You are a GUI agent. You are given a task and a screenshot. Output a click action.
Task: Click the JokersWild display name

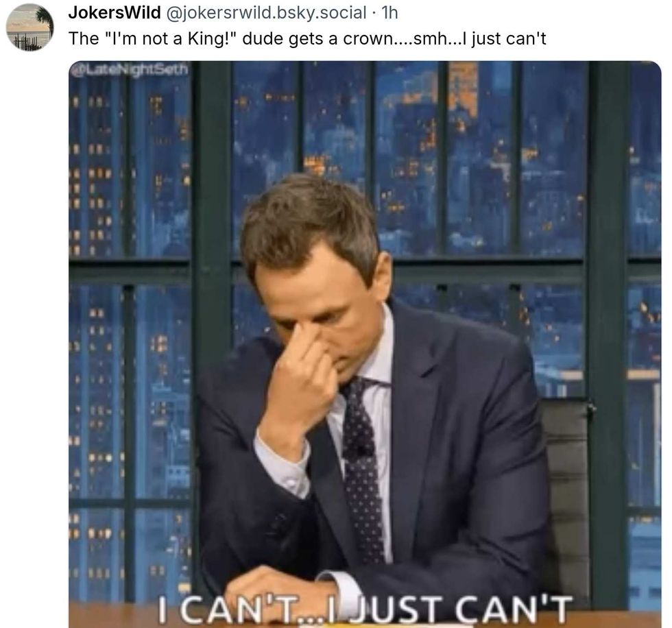click(x=115, y=13)
